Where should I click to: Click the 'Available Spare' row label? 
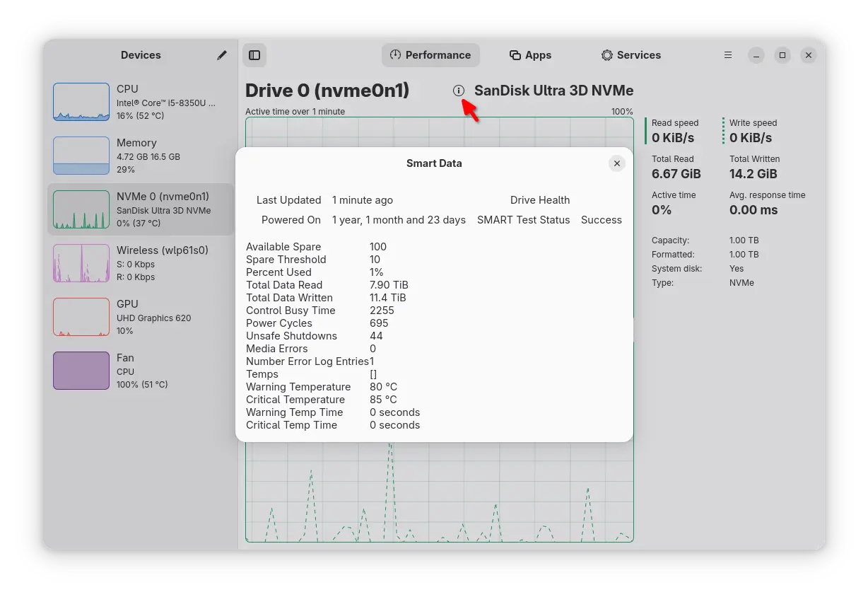[x=283, y=247]
